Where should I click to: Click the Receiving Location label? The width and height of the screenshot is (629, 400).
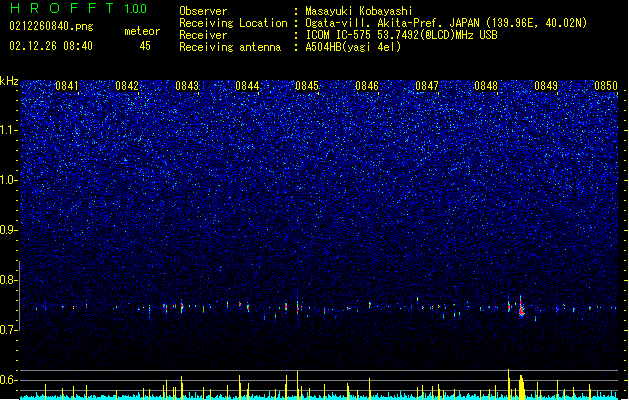click(x=233, y=23)
